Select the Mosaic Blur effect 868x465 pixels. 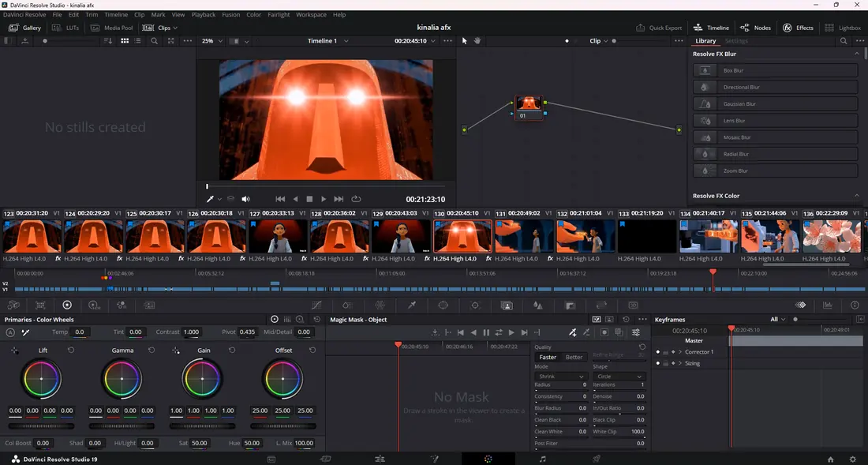click(x=775, y=137)
